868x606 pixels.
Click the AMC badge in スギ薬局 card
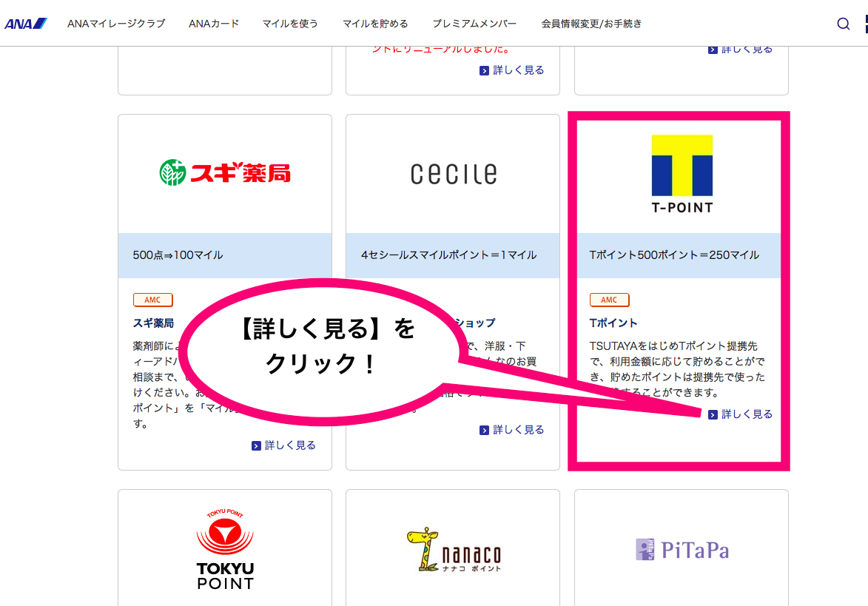click(152, 300)
